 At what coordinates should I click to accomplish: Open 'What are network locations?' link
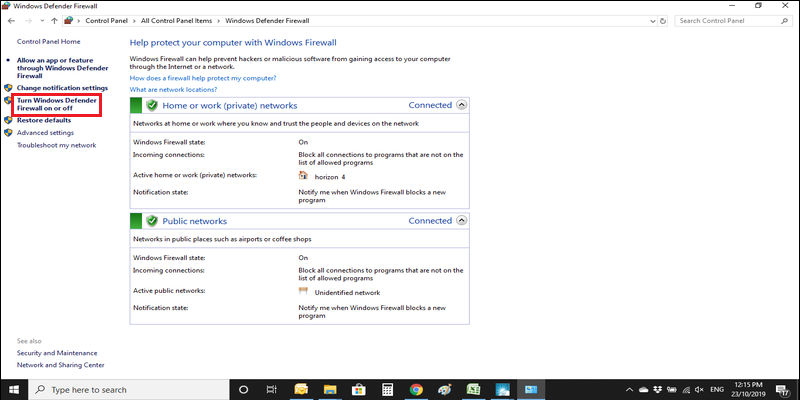coord(173,89)
